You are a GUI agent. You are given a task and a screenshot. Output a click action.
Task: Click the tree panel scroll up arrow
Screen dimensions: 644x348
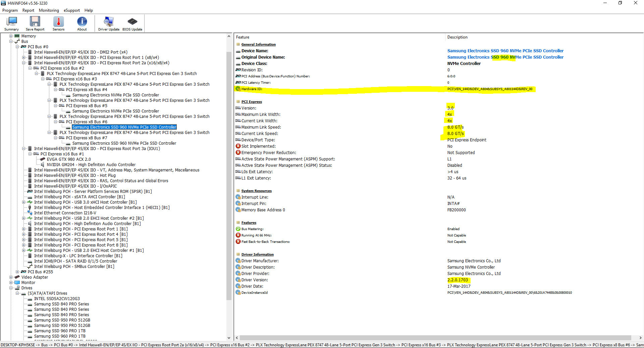[229, 36]
